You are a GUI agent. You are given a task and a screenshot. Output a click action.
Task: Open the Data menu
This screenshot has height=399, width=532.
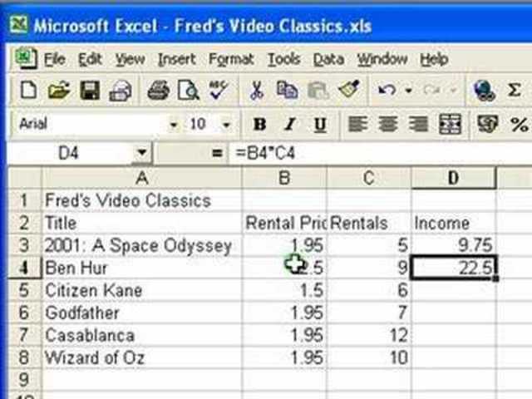pos(328,60)
